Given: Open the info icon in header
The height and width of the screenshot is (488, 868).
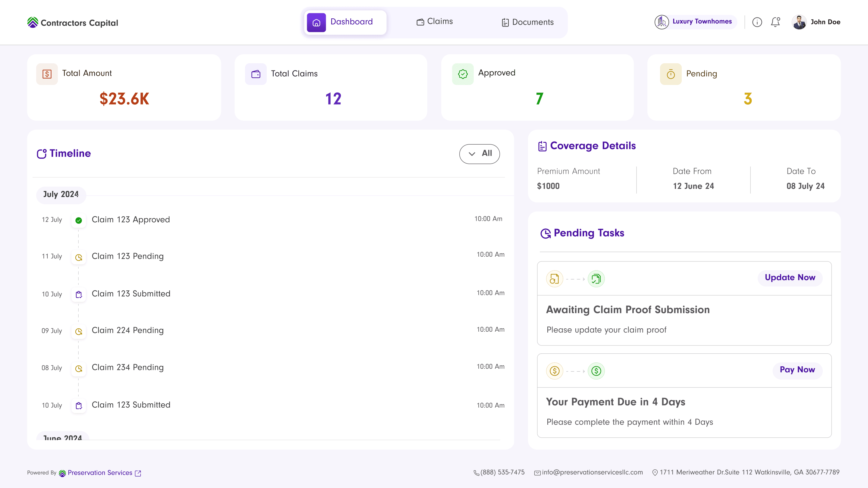Looking at the screenshot, I should [757, 22].
